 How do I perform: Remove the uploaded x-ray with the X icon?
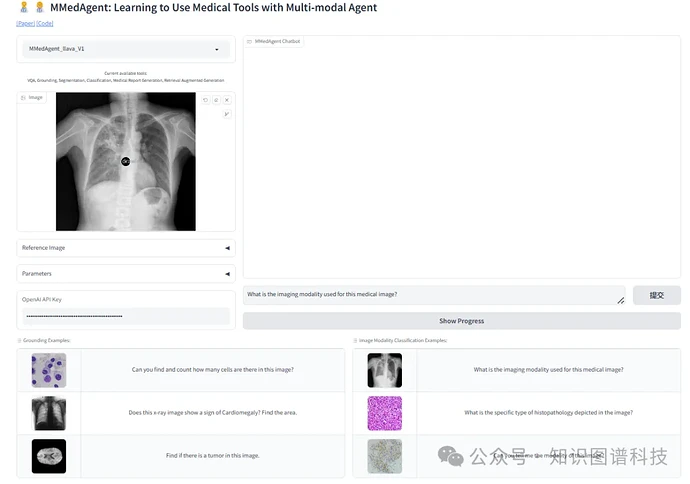227,100
